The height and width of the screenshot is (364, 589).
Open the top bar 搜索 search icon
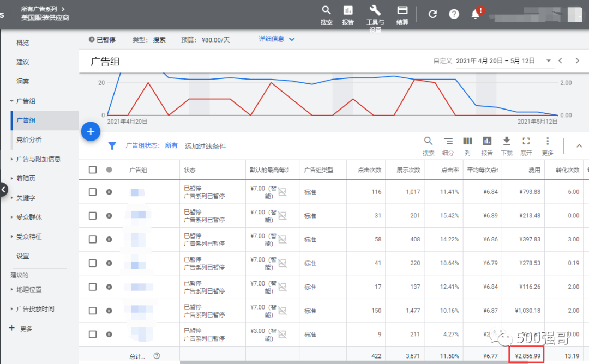coord(326,10)
